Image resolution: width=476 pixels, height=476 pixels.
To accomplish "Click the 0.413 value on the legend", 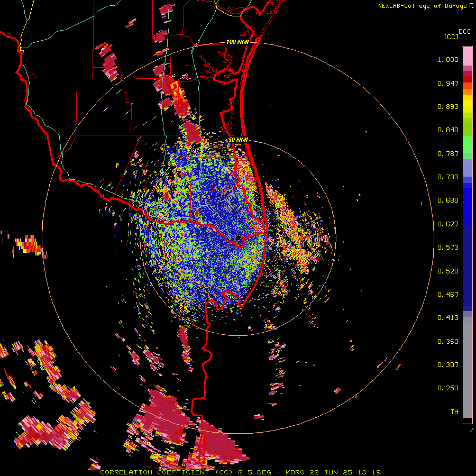I will coord(448,318).
